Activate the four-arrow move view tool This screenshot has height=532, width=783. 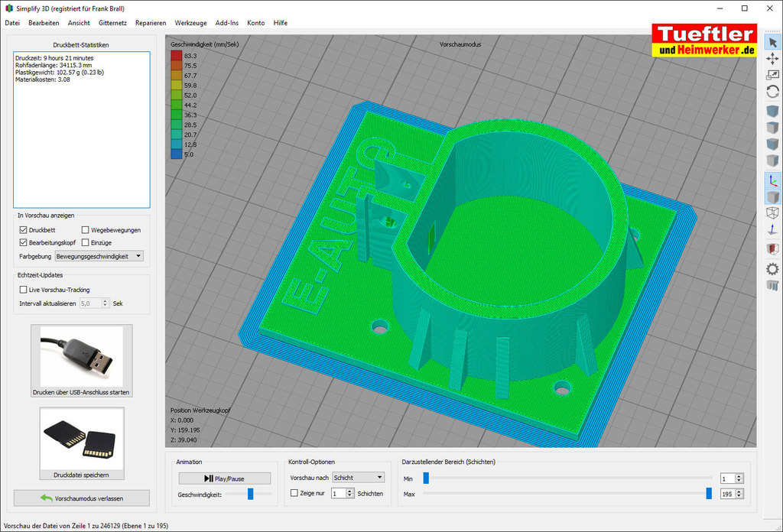pyautogui.click(x=772, y=58)
